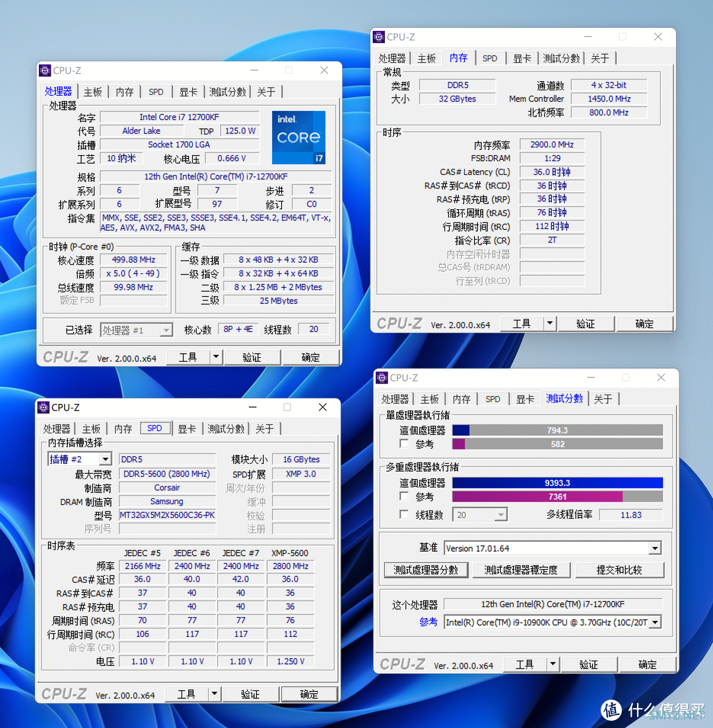Click the module part number MT32GX5M2X5600C36-PK
713x728 pixels.
pyautogui.click(x=167, y=515)
